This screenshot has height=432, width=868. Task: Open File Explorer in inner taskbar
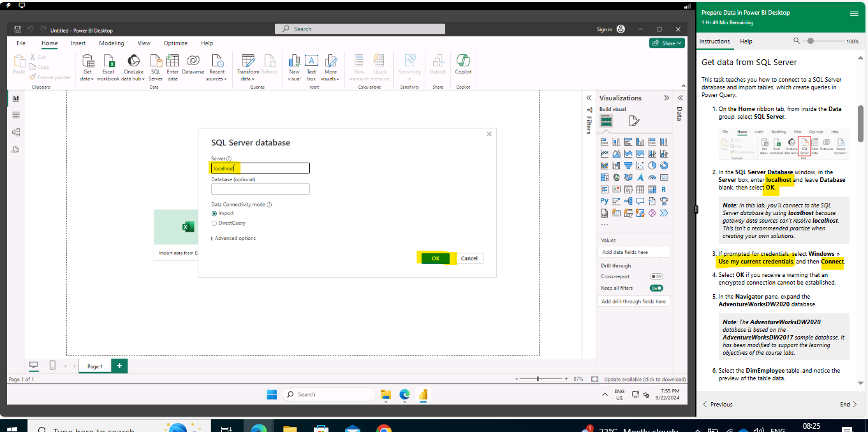pos(385,394)
